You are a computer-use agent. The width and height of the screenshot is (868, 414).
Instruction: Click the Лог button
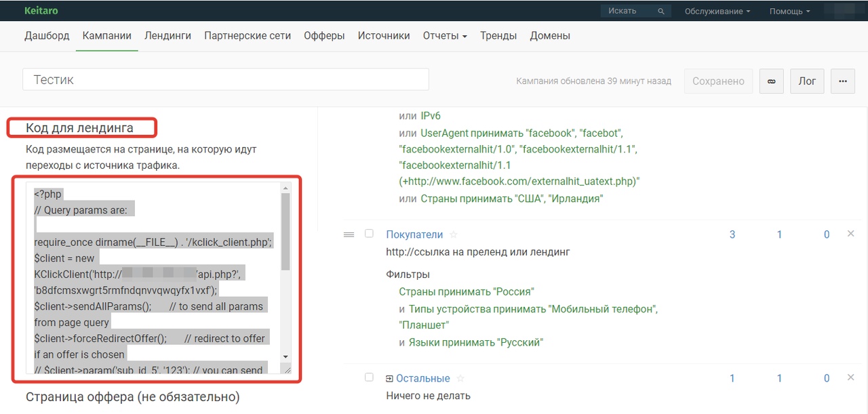(807, 81)
